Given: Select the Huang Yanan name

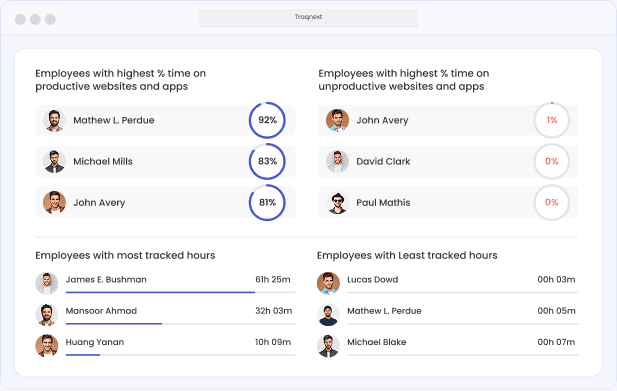Looking at the screenshot, I should pyautogui.click(x=95, y=342).
